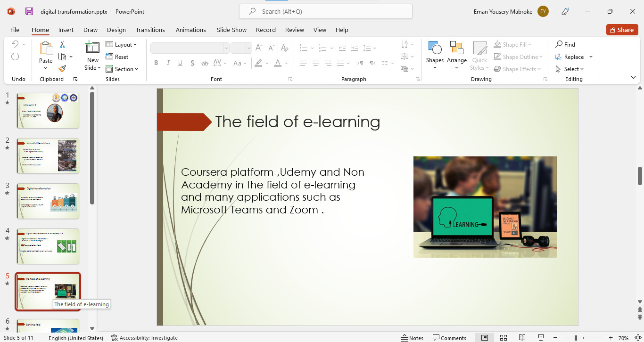Image resolution: width=644 pixels, height=342 pixels.
Task: Expand the New Slide layout gallery
Action: tap(92, 66)
